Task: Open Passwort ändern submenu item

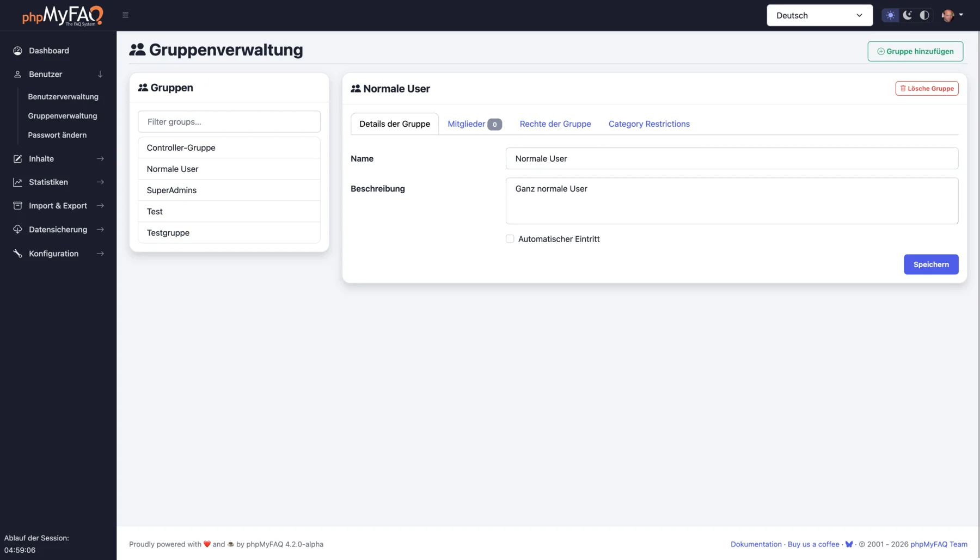Action: [x=57, y=135]
